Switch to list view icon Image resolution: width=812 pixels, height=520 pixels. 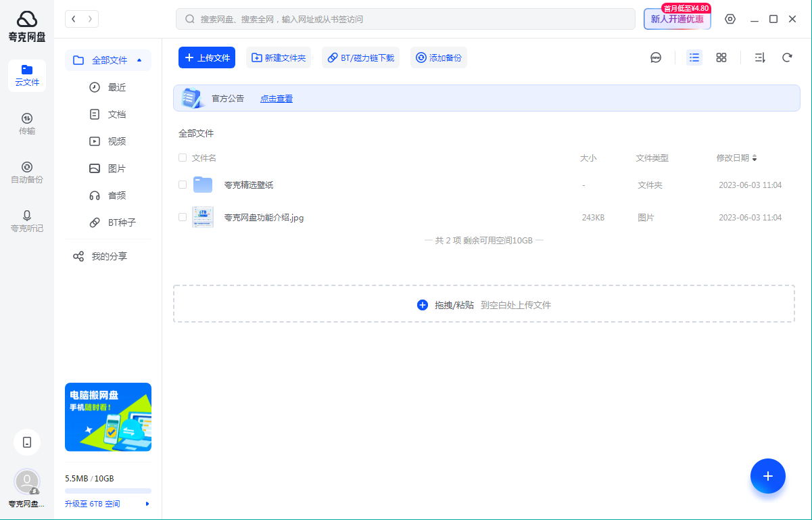(x=694, y=58)
